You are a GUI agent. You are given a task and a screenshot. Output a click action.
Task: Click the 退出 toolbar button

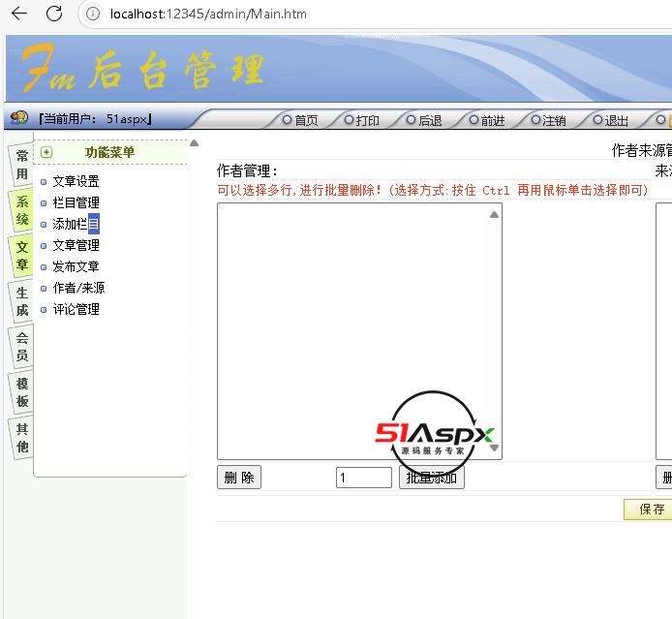(611, 120)
